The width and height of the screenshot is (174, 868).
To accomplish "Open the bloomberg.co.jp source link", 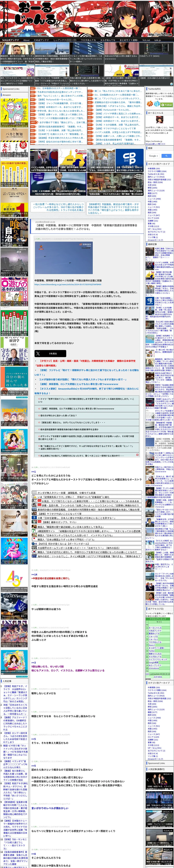I will [x=68, y=284].
